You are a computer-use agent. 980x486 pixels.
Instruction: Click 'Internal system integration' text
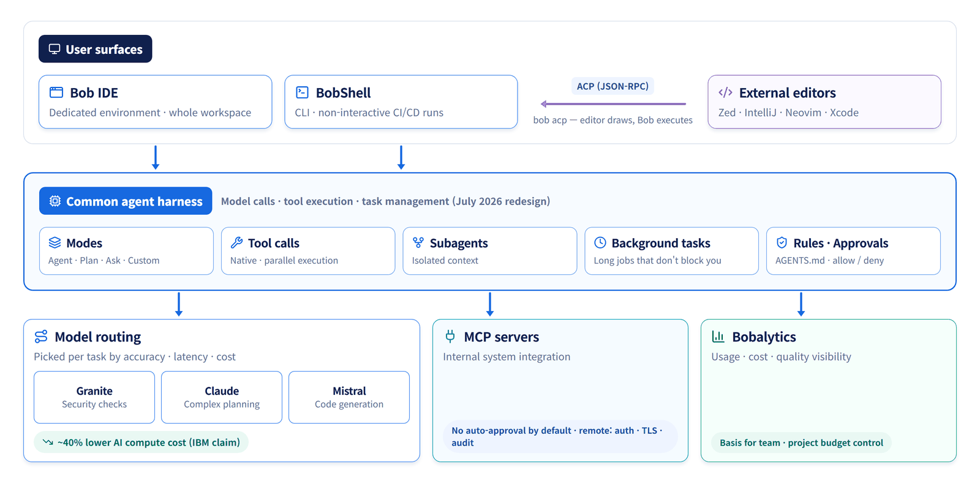point(507,357)
